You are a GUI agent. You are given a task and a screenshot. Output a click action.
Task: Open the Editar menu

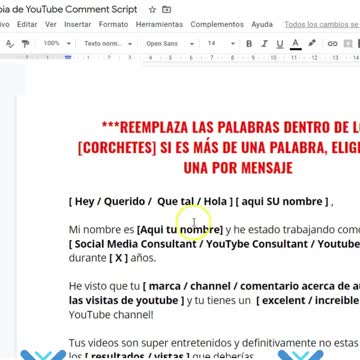tap(27, 24)
